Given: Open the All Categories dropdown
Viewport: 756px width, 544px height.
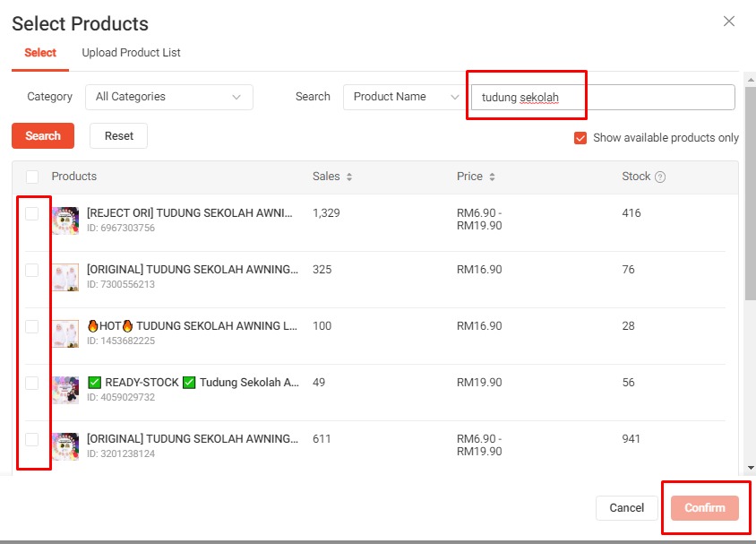Looking at the screenshot, I should (x=168, y=97).
